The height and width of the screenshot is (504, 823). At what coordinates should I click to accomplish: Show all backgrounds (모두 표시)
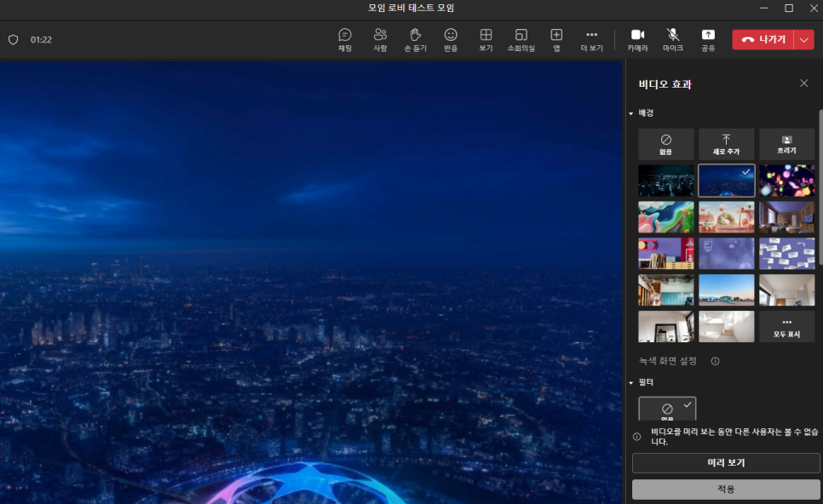tap(786, 326)
